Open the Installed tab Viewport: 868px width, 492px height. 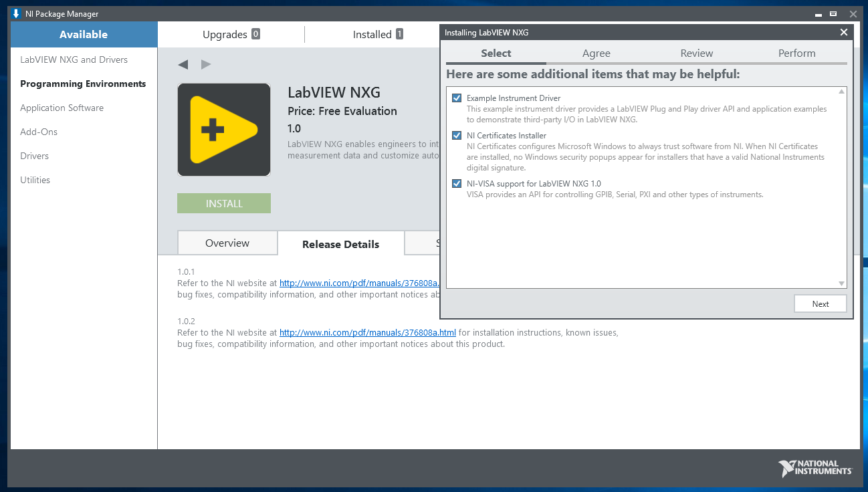(378, 34)
